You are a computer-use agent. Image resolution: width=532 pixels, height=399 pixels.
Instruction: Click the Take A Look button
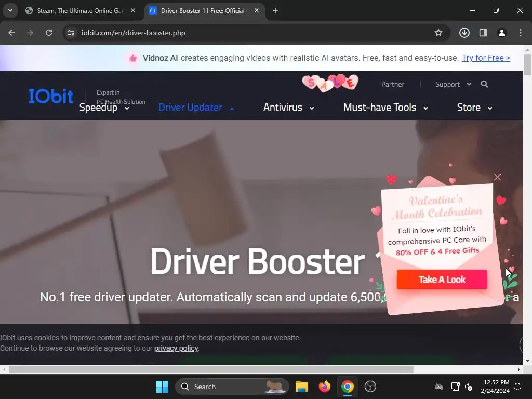(x=442, y=280)
